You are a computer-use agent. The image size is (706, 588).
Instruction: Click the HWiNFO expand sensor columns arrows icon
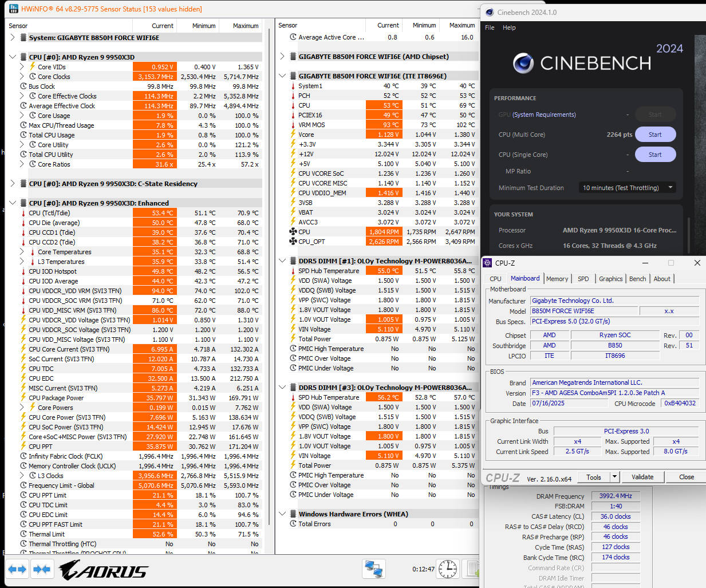[x=17, y=569]
